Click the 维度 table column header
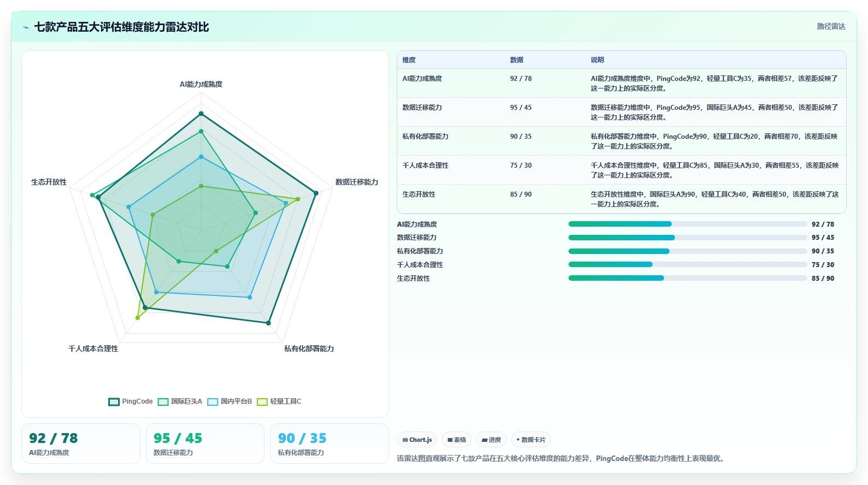Screen dimensions: 868x485 tap(409, 60)
